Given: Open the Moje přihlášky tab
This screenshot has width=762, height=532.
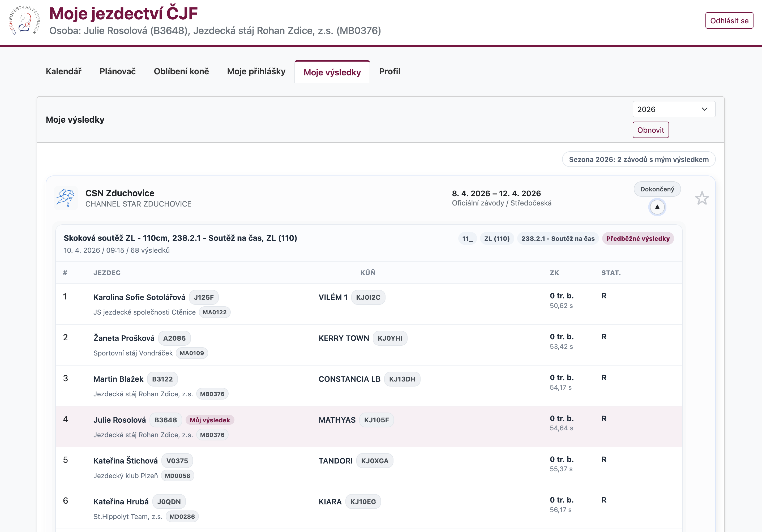Looking at the screenshot, I should [x=256, y=71].
